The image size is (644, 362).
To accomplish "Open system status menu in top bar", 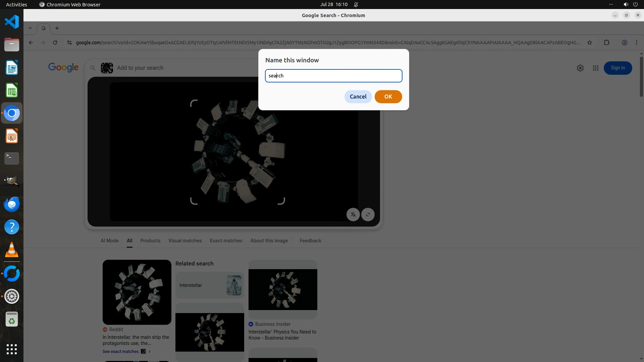I will tap(630, 4).
